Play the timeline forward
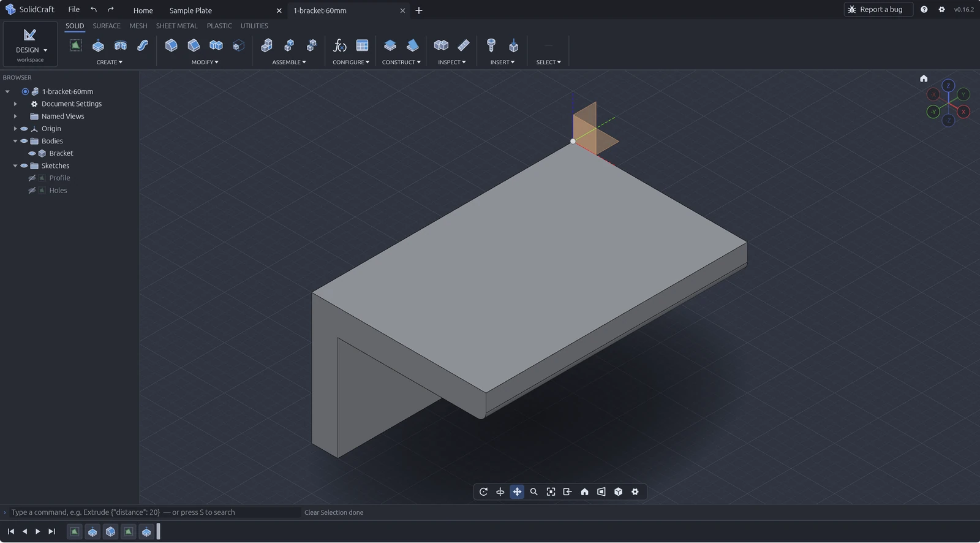 [38, 531]
